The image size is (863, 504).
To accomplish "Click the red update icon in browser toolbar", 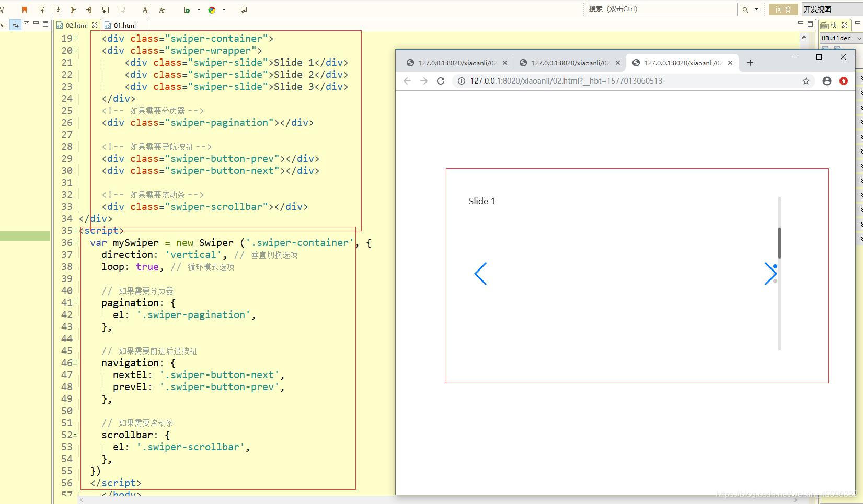I will point(844,81).
